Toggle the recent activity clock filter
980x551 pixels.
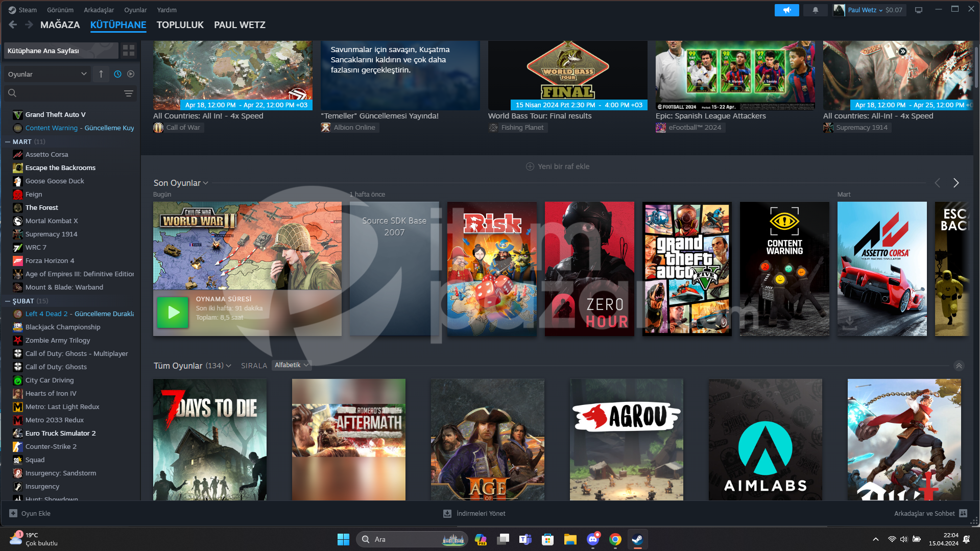click(117, 74)
